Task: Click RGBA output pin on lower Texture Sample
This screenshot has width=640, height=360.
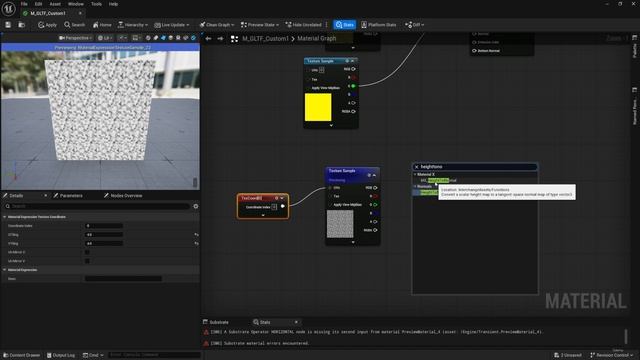Action: click(x=375, y=230)
